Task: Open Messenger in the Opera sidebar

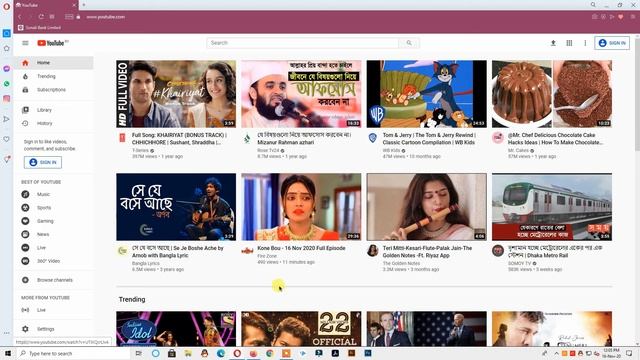Action: click(7, 69)
